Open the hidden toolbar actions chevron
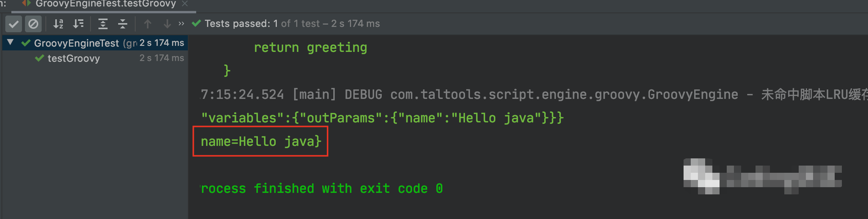The image size is (868, 219). pyautogui.click(x=181, y=23)
